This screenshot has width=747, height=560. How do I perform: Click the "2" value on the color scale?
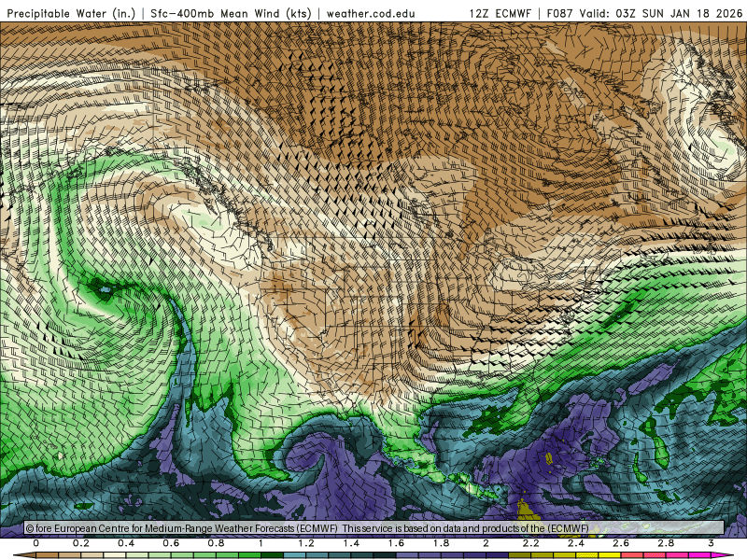pos(486,543)
